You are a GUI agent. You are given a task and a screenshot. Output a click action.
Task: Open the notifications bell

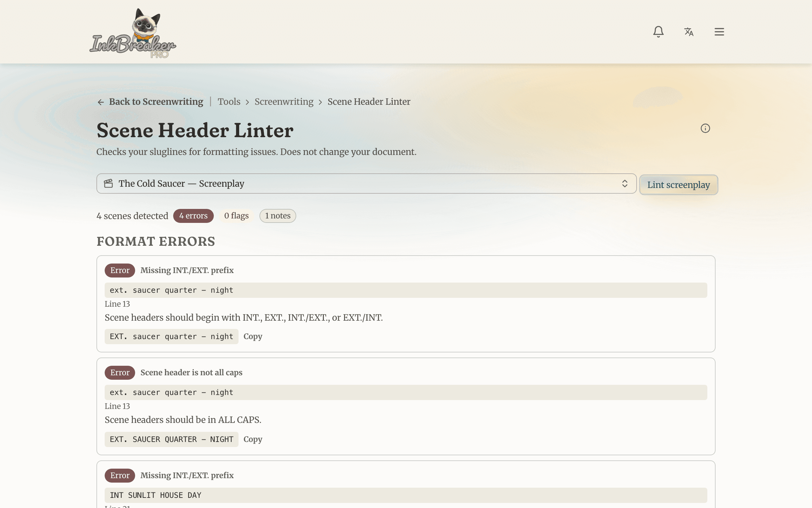click(658, 32)
